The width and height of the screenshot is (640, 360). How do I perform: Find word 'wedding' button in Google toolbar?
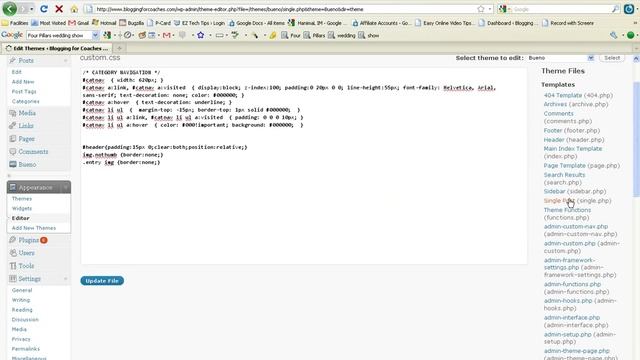click(x=342, y=36)
